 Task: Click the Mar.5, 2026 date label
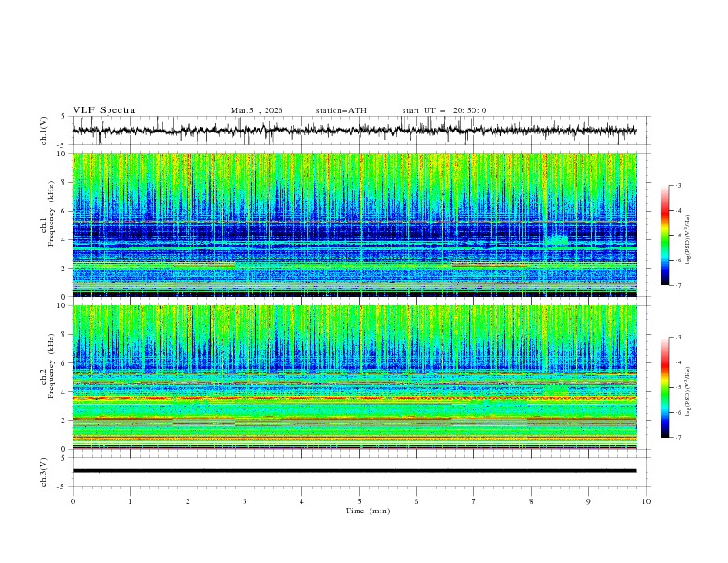pyautogui.click(x=256, y=110)
